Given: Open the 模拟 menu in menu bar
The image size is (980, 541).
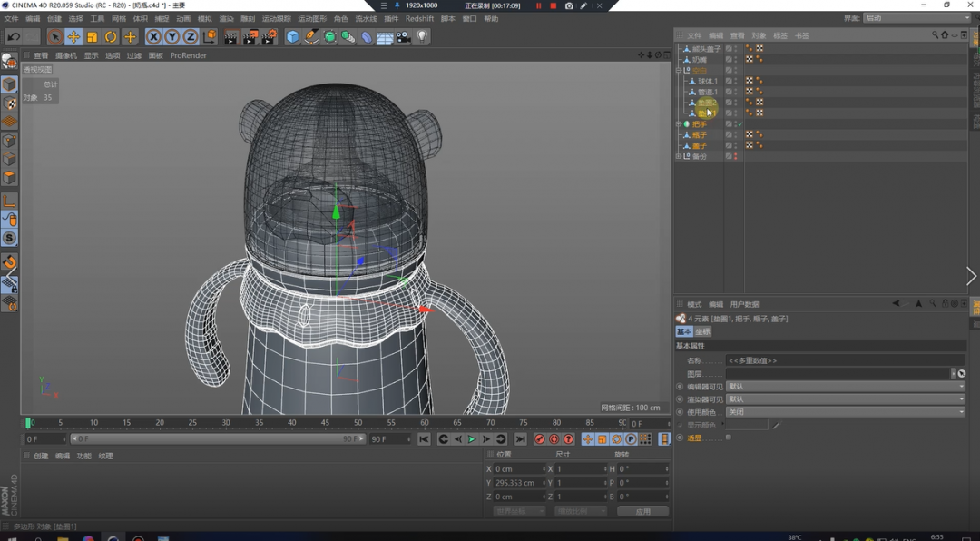Looking at the screenshot, I should [205, 18].
